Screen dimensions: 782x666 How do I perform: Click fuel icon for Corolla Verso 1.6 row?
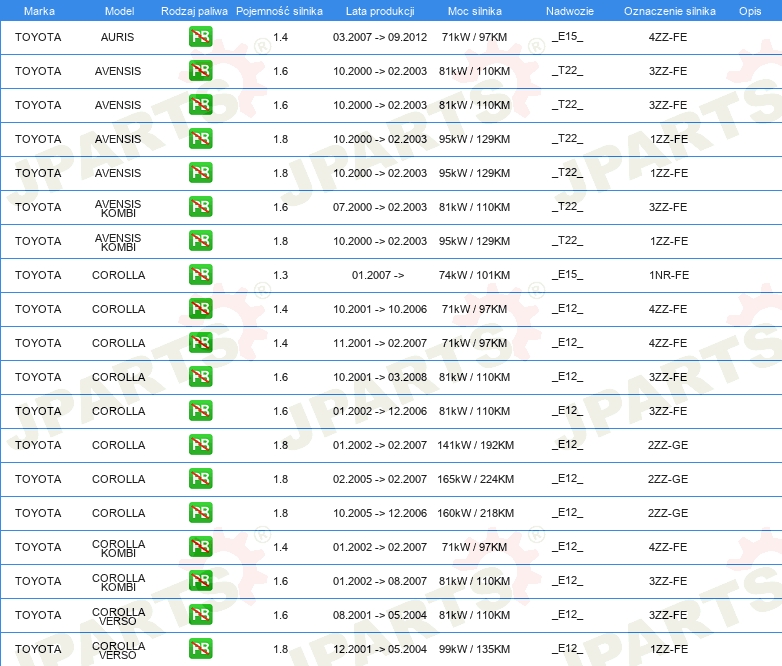(x=200, y=615)
